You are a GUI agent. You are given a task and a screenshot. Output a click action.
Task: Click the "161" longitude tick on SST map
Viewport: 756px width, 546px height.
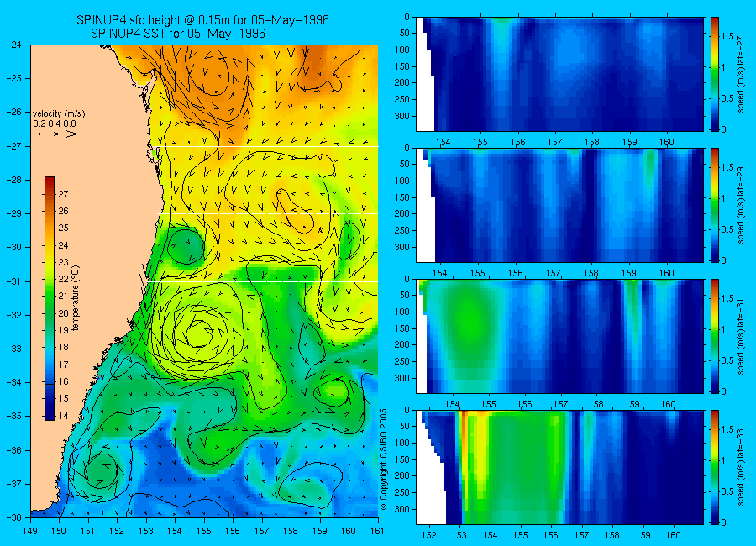[x=377, y=531]
